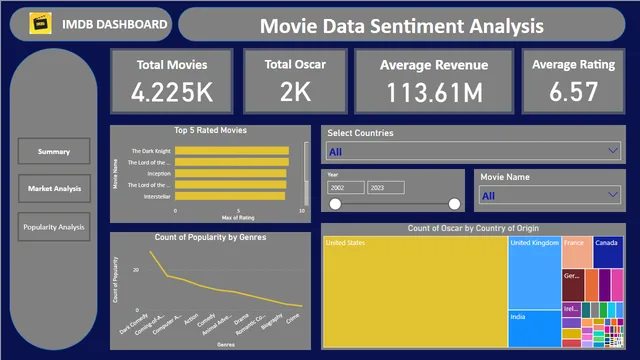Select the Ireland treemap tile
The image size is (640, 360).
[x=571, y=310]
